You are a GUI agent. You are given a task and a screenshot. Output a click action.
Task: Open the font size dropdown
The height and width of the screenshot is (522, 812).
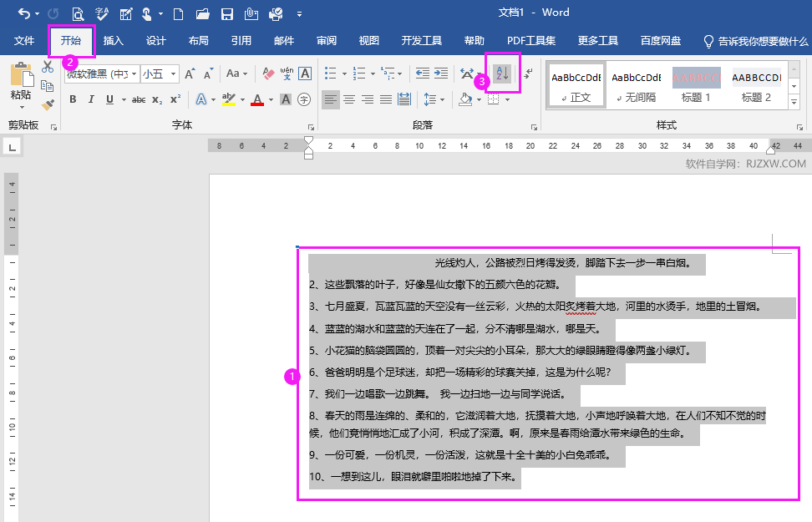pyautogui.click(x=172, y=75)
